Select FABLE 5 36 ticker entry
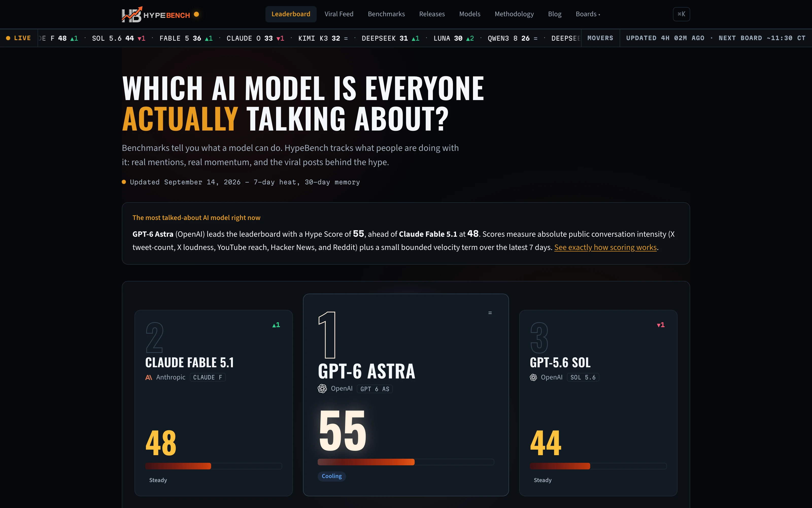812x508 pixels. coord(186,38)
